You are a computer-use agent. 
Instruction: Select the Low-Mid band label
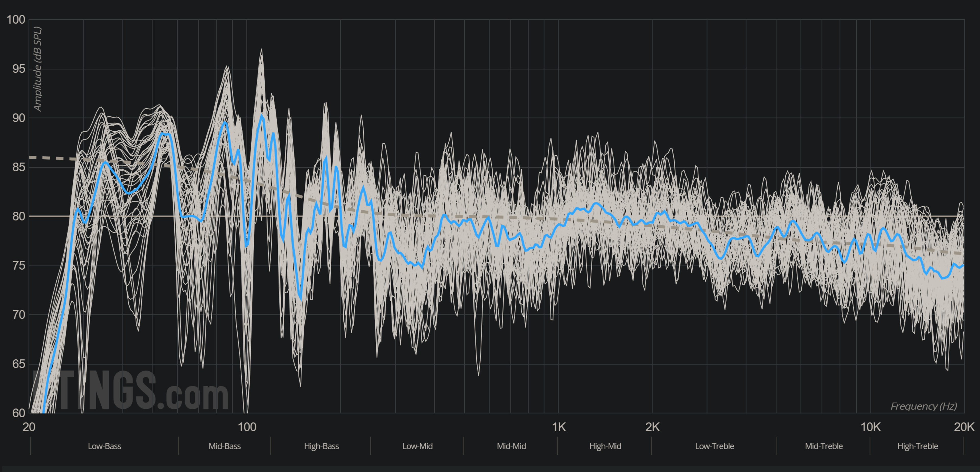[417, 446]
